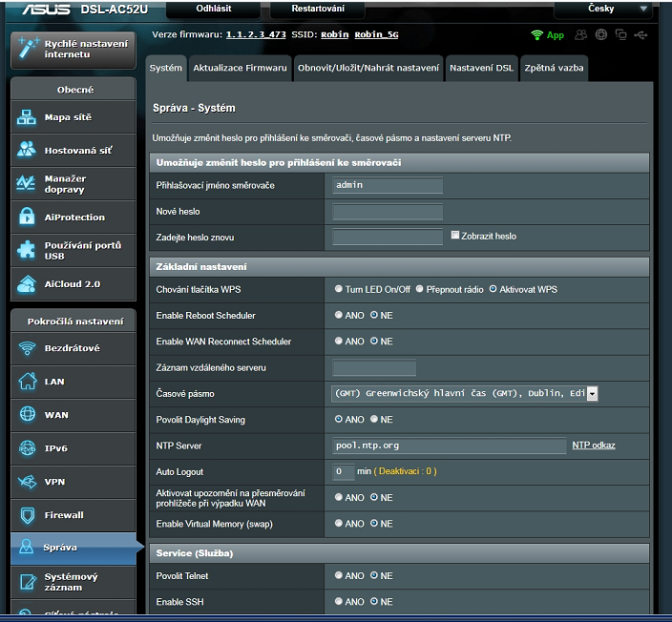Open the Nastavení DSL tab
Image resolution: width=672 pixels, height=622 pixels.
(x=481, y=69)
